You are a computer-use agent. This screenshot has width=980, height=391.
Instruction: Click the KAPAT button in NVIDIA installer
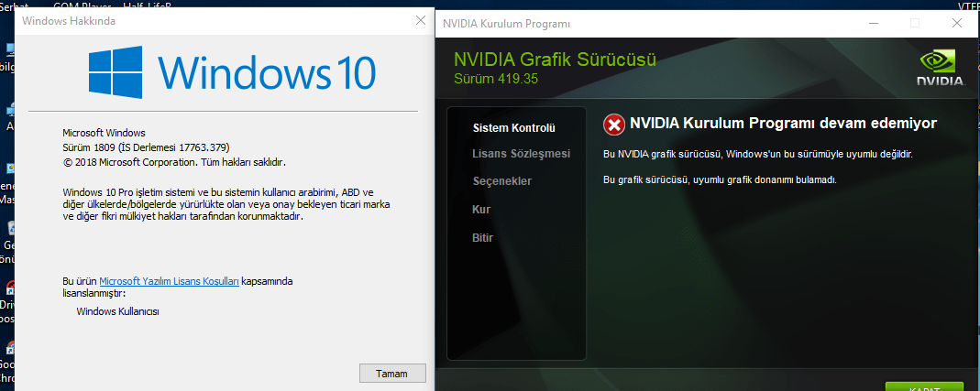pos(924,386)
